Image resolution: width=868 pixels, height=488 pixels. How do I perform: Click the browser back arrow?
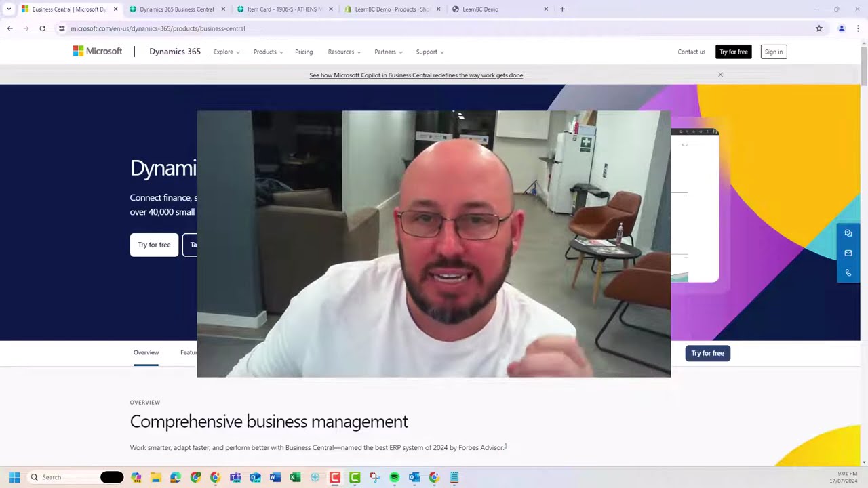[x=9, y=28]
